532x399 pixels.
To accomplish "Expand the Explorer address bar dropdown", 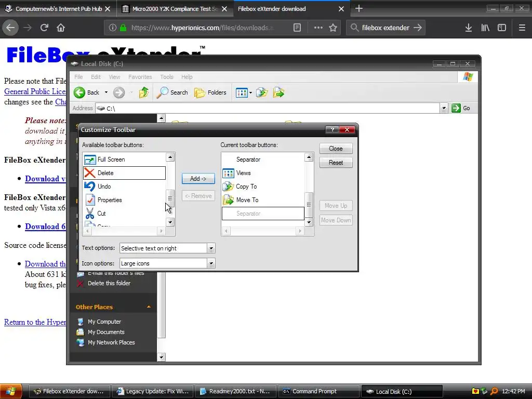I will click(444, 108).
